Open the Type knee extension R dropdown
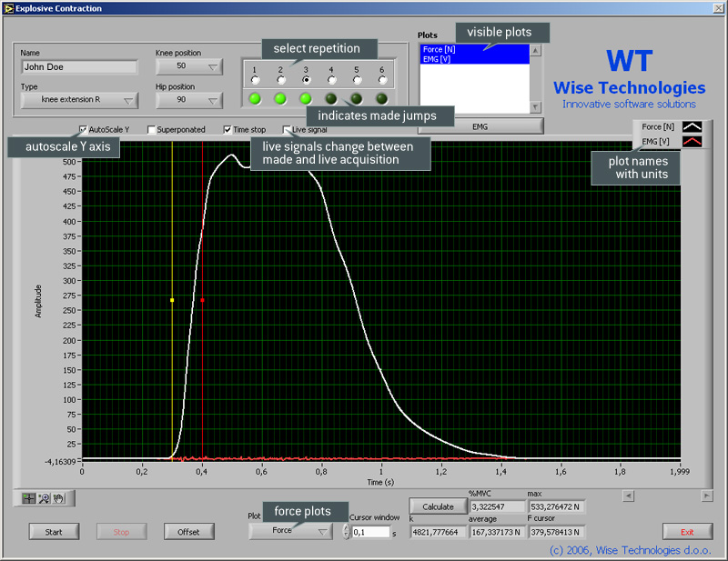 [79, 100]
